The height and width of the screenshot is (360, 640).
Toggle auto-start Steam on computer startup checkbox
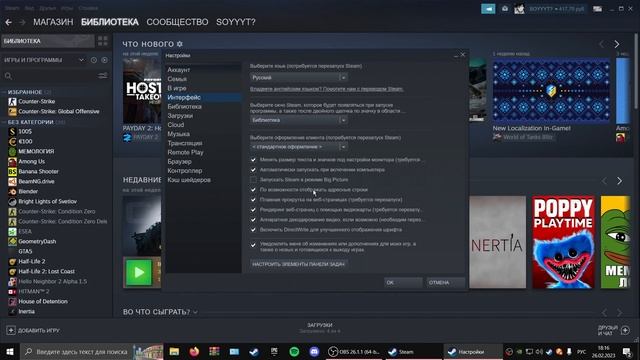[253, 169]
